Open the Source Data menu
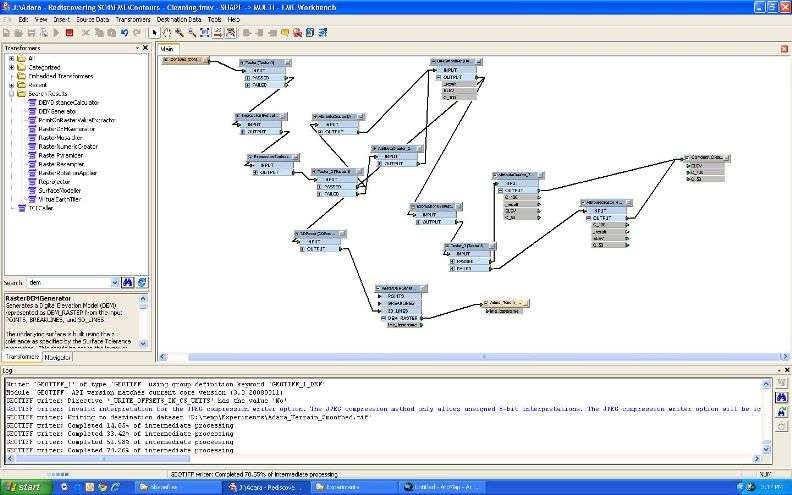792x495 pixels. click(x=92, y=20)
